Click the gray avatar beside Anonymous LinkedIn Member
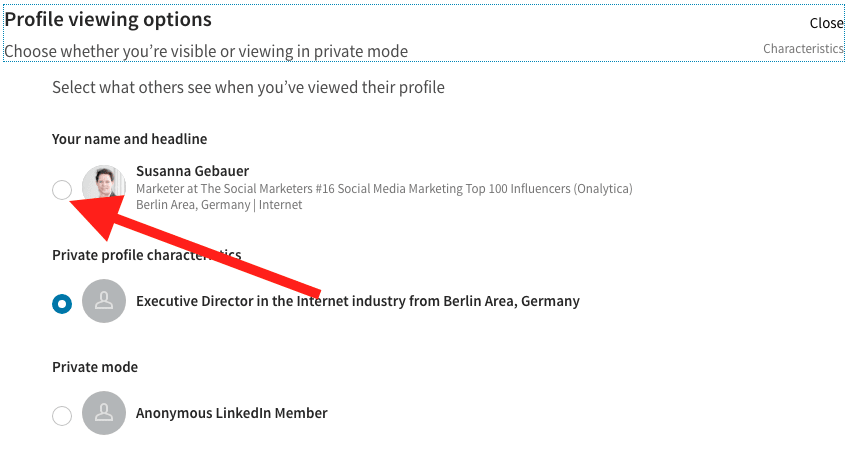Viewport: 860px width, 456px height. pos(104,413)
